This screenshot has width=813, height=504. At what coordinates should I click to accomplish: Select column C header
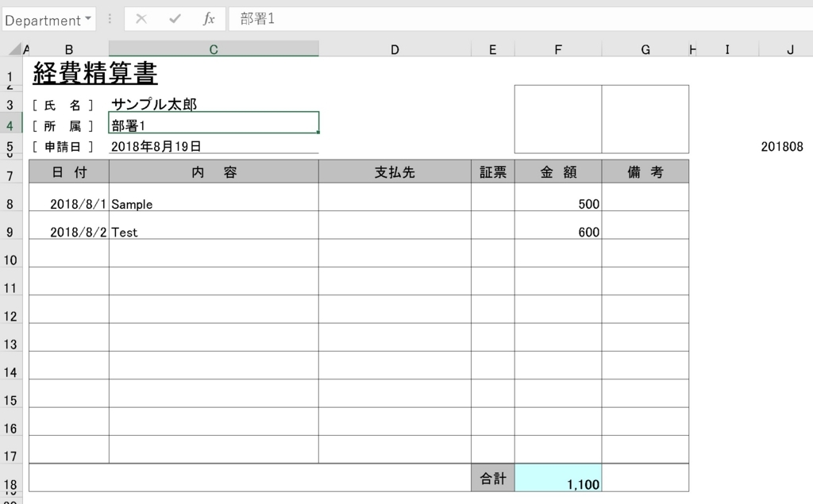click(214, 49)
